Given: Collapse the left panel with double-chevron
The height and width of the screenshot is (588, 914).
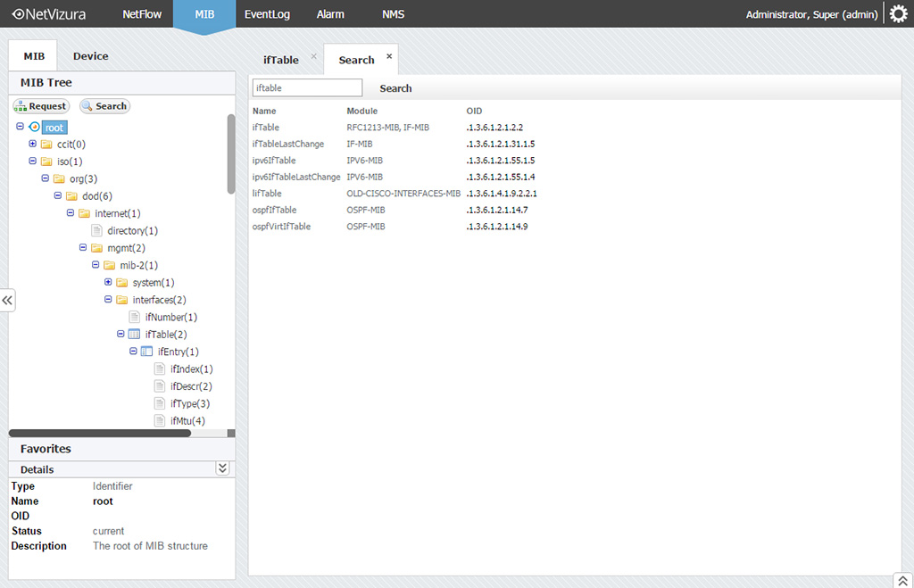Looking at the screenshot, I should click(x=7, y=300).
